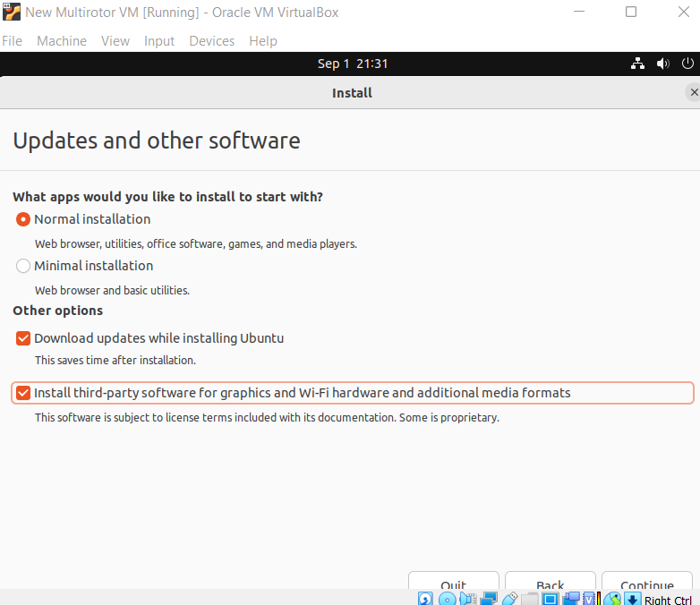Toggle Install third-party software checkbox
Image resolution: width=700 pixels, height=605 pixels.
tap(23, 393)
